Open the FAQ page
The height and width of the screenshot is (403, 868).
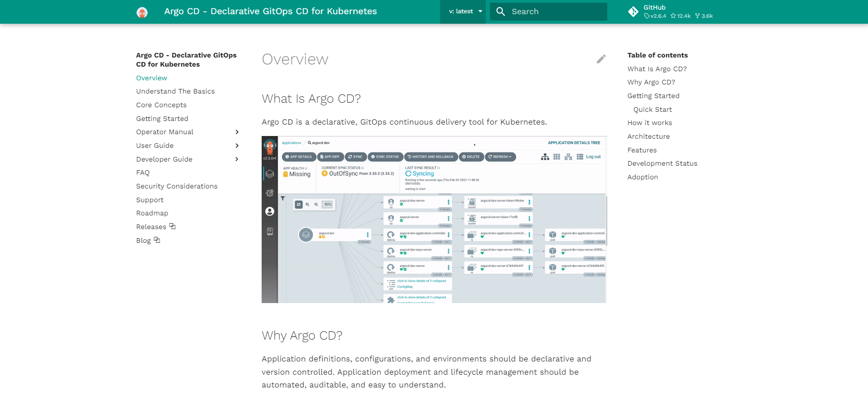click(x=143, y=173)
